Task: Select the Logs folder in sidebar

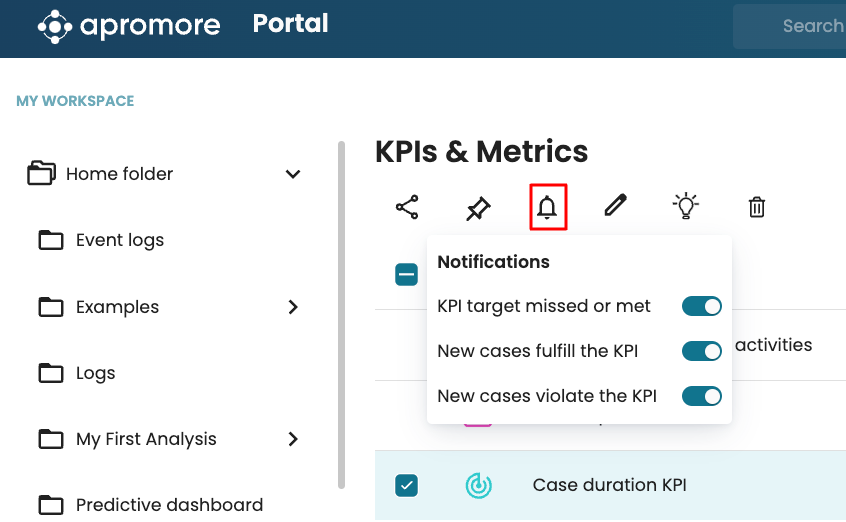Action: 95,373
